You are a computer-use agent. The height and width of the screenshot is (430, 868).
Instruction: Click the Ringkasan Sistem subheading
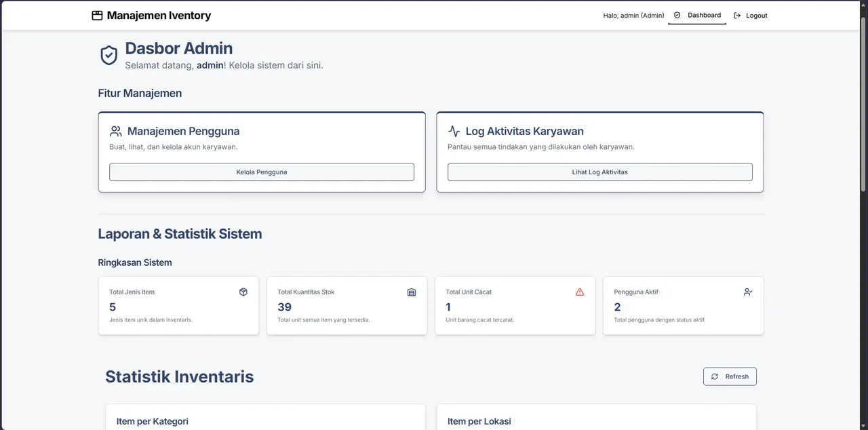point(135,262)
